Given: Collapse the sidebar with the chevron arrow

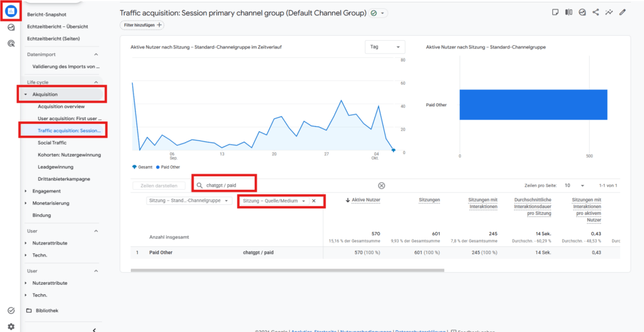Looking at the screenshot, I should [94, 329].
